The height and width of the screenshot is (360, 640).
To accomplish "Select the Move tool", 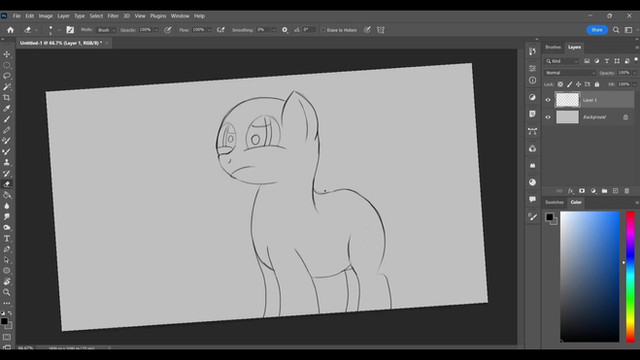I will tap(7, 54).
